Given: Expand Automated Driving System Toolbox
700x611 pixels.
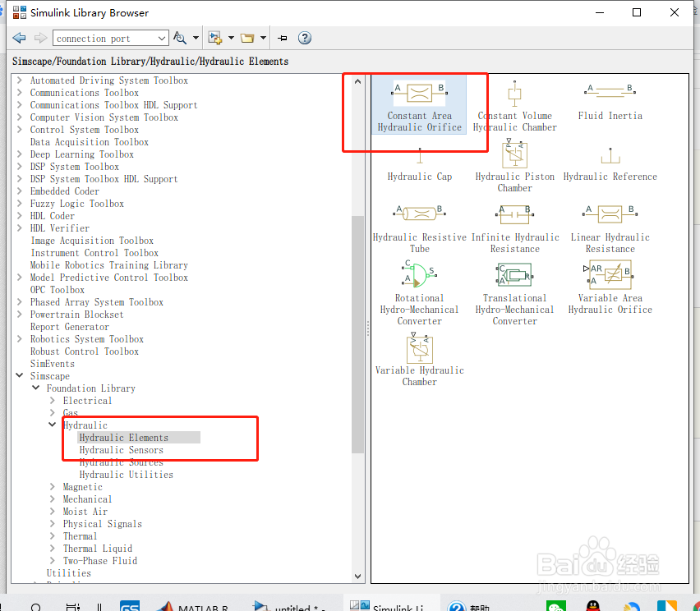Looking at the screenshot, I should [19, 80].
